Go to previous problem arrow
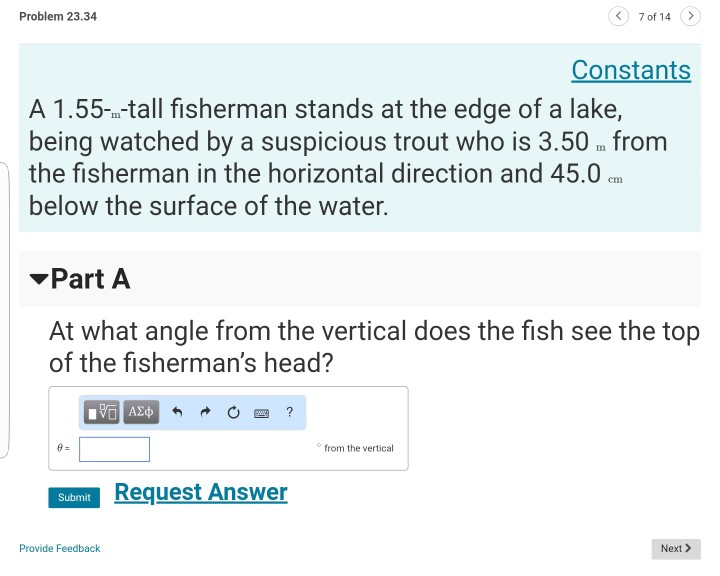 coord(619,16)
